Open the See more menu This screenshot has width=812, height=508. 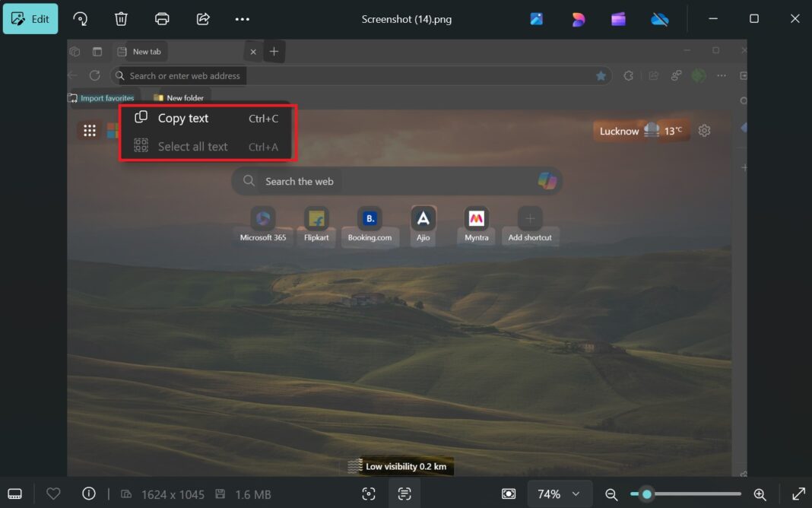(243, 18)
